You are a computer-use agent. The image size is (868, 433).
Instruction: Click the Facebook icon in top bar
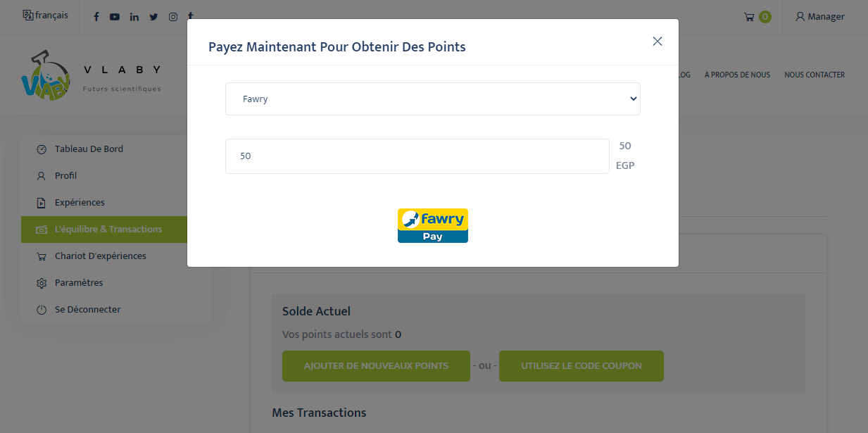96,17
